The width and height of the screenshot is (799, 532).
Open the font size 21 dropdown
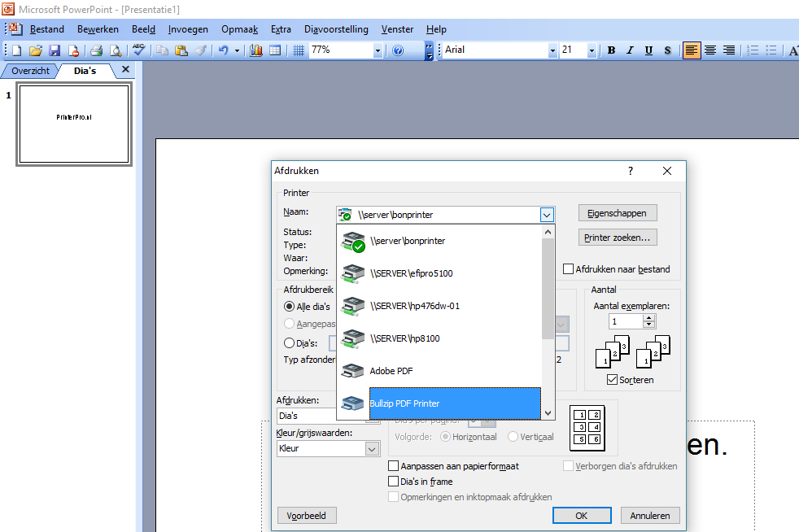click(592, 50)
